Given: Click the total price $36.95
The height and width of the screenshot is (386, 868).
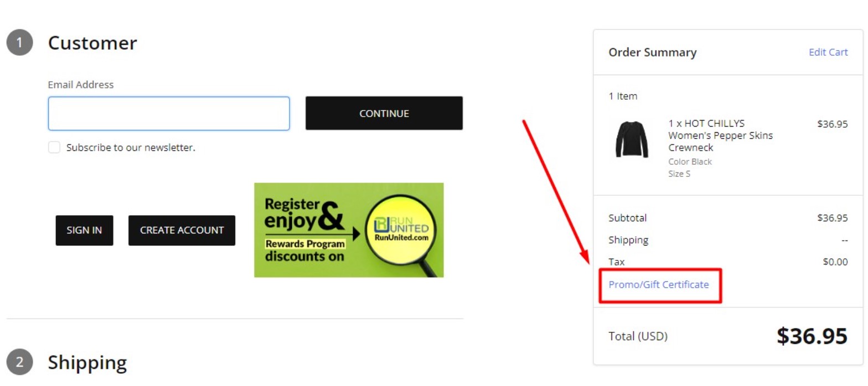Looking at the screenshot, I should [812, 336].
